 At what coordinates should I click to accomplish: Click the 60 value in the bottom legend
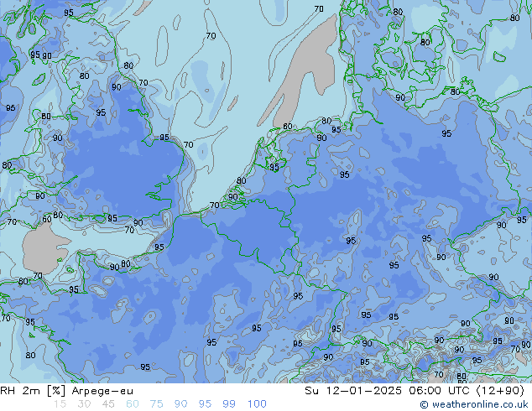133,404
